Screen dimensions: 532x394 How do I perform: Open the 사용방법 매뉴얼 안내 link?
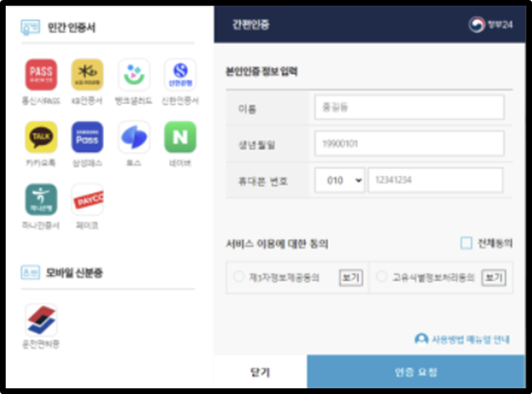click(462, 339)
